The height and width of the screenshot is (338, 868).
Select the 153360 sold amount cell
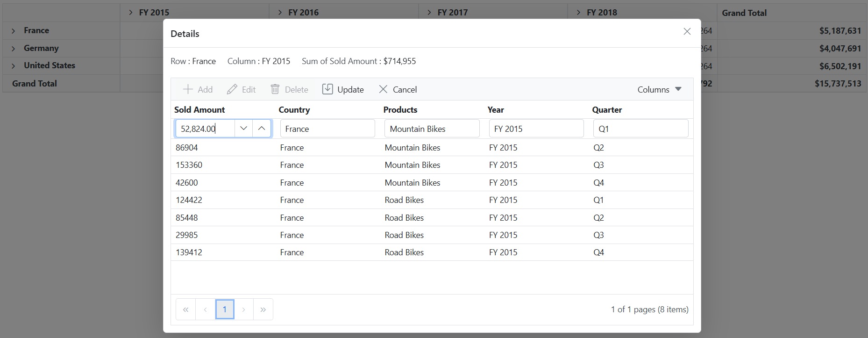click(223, 165)
